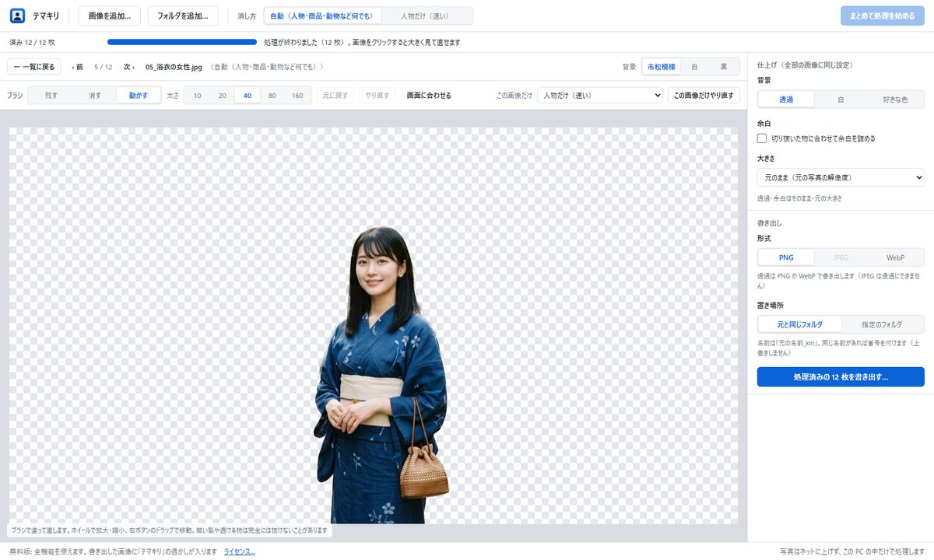The width and height of the screenshot is (934, 560).
Task: Go to previous image with ‹ 前
Action: pos(77,67)
